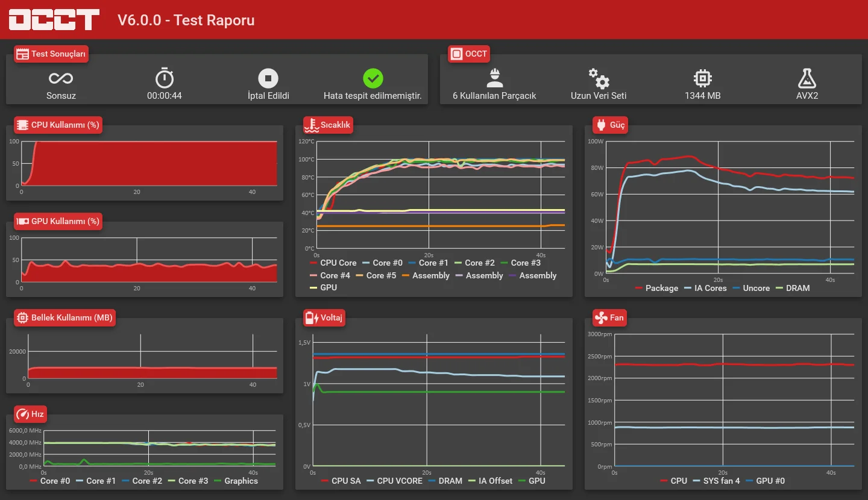Image resolution: width=868 pixels, height=500 pixels.
Task: Click the worker icon for 6 Kullanılan Parçacık
Action: (x=494, y=78)
